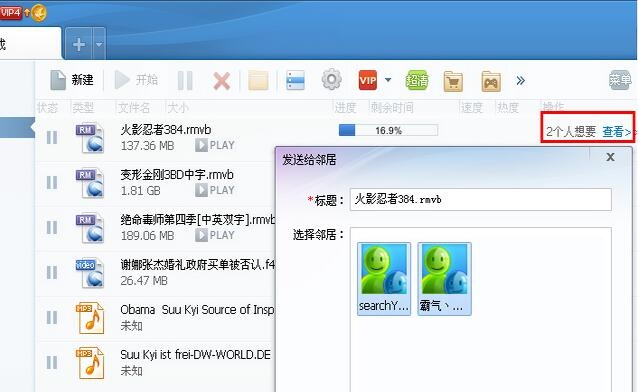Select file name 火影忍者384.rmvb in list
The width and height of the screenshot is (638, 392).
pyautogui.click(x=166, y=130)
